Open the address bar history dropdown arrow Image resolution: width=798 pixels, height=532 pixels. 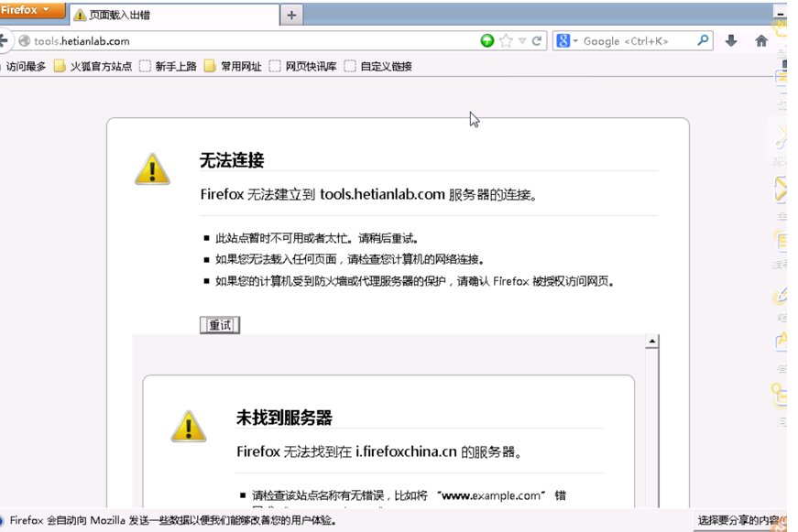pos(522,40)
